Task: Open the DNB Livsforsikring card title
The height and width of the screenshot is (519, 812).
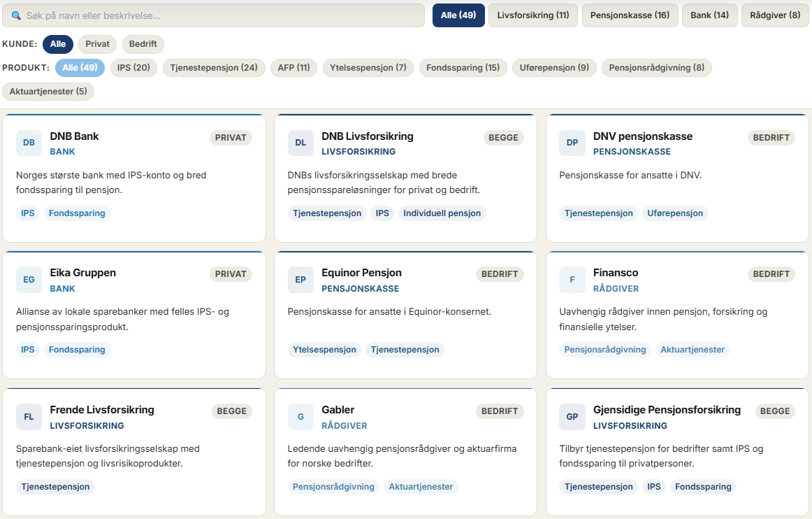Action: (368, 136)
